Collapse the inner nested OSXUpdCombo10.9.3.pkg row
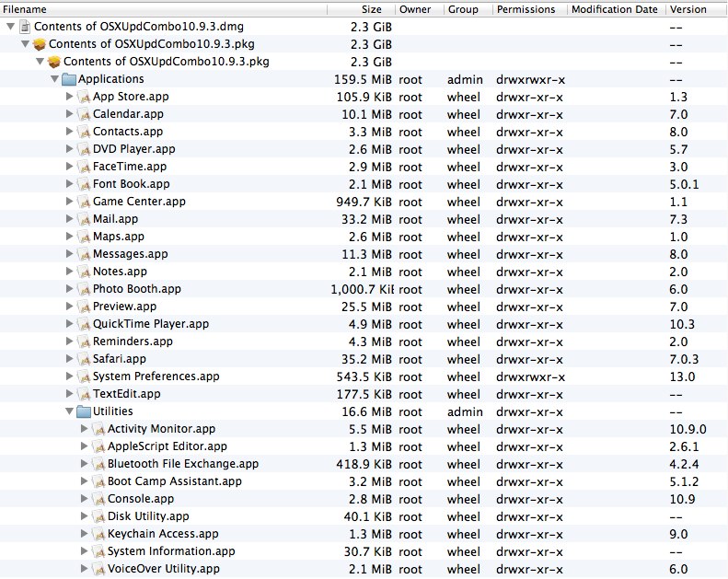The image size is (728, 579). [40, 62]
